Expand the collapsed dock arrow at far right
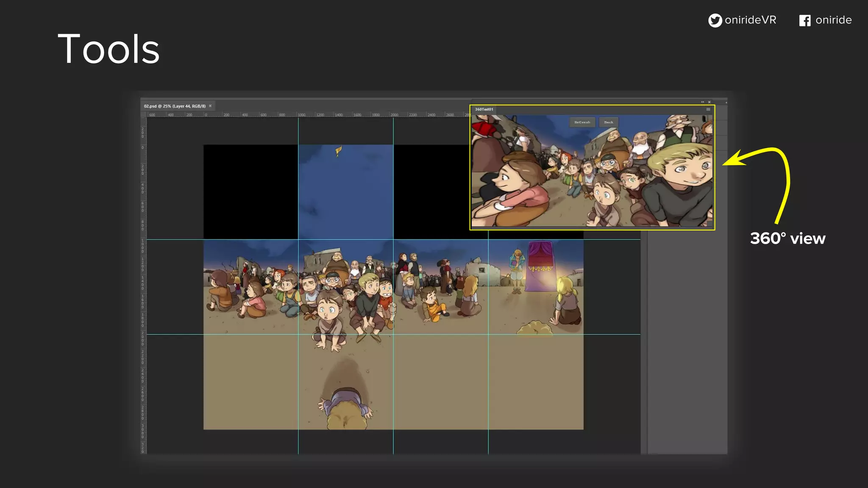Image resolution: width=868 pixels, height=488 pixels. (726, 103)
